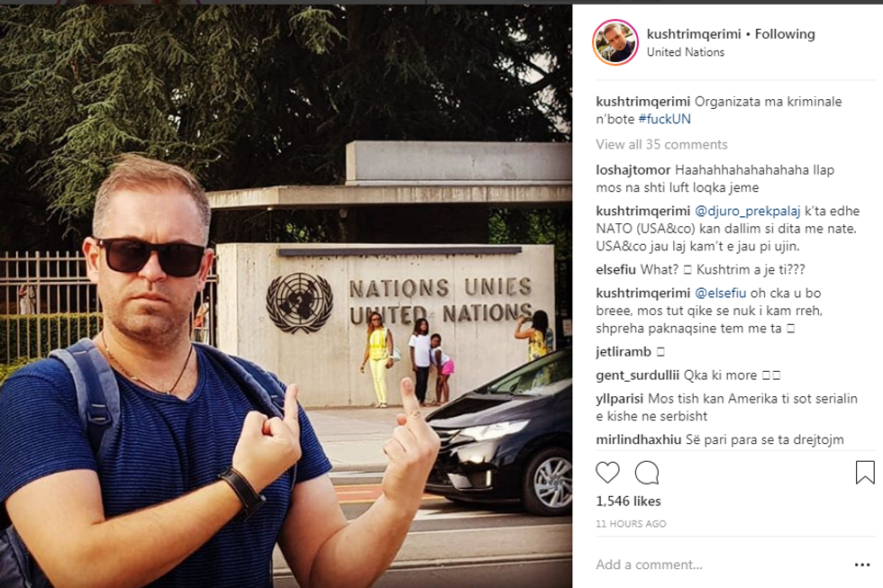Save the post with the bookmark icon
The height and width of the screenshot is (588, 883).
[865, 472]
